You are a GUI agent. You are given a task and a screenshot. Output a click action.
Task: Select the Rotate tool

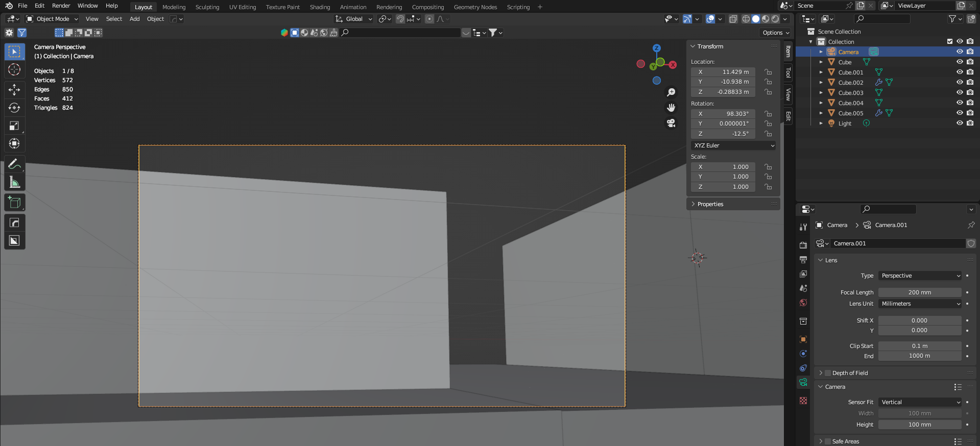(14, 108)
